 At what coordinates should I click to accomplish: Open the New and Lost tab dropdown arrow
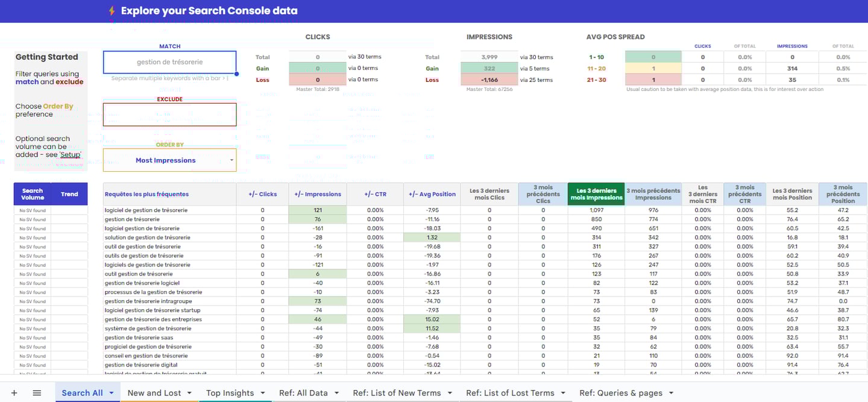coord(190,393)
